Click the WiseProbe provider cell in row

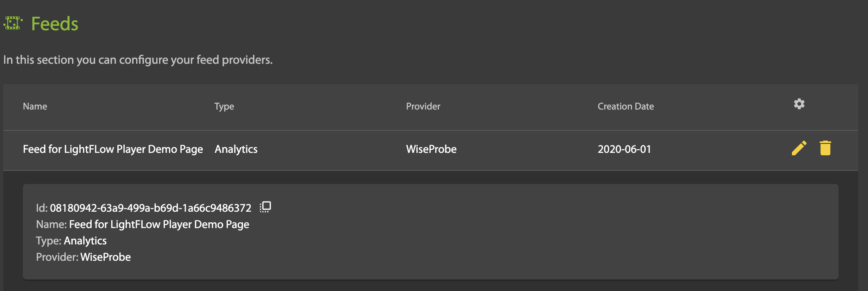[431, 149]
